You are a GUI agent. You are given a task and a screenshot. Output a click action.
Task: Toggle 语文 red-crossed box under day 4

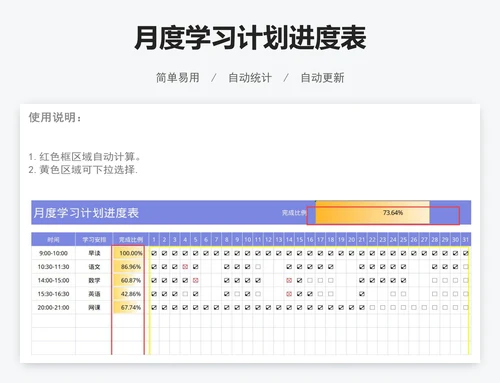point(185,267)
